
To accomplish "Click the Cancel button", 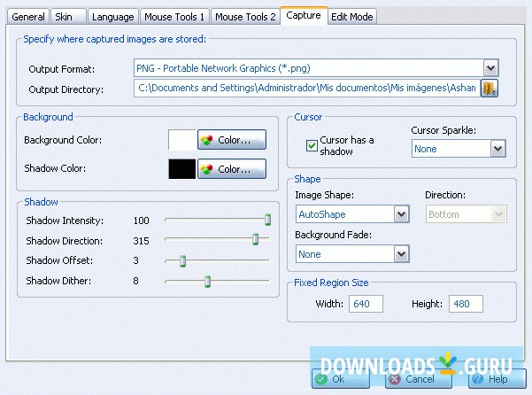I will (x=419, y=379).
